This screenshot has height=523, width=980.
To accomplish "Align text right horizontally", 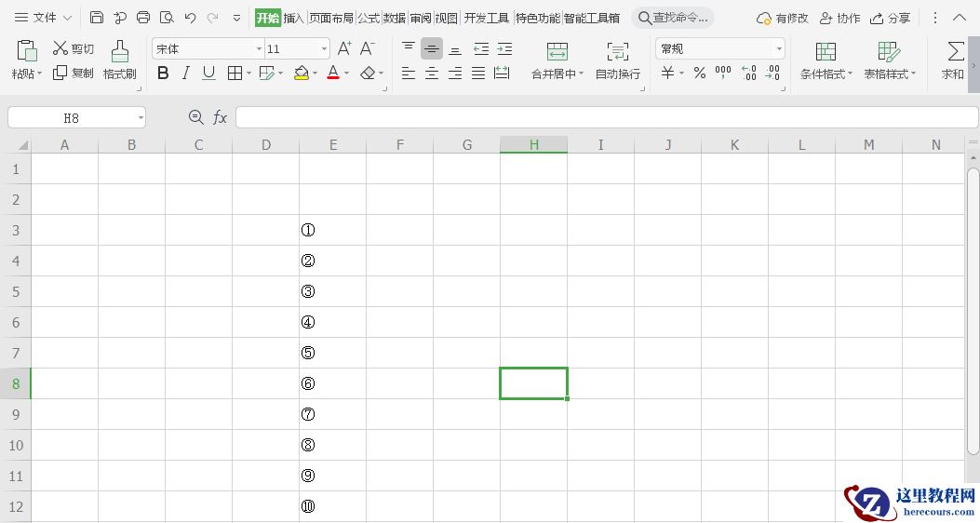I will [x=455, y=74].
